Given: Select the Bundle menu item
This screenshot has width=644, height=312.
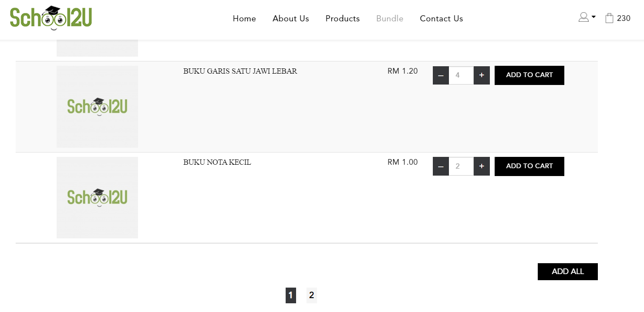Looking at the screenshot, I should pos(390,19).
